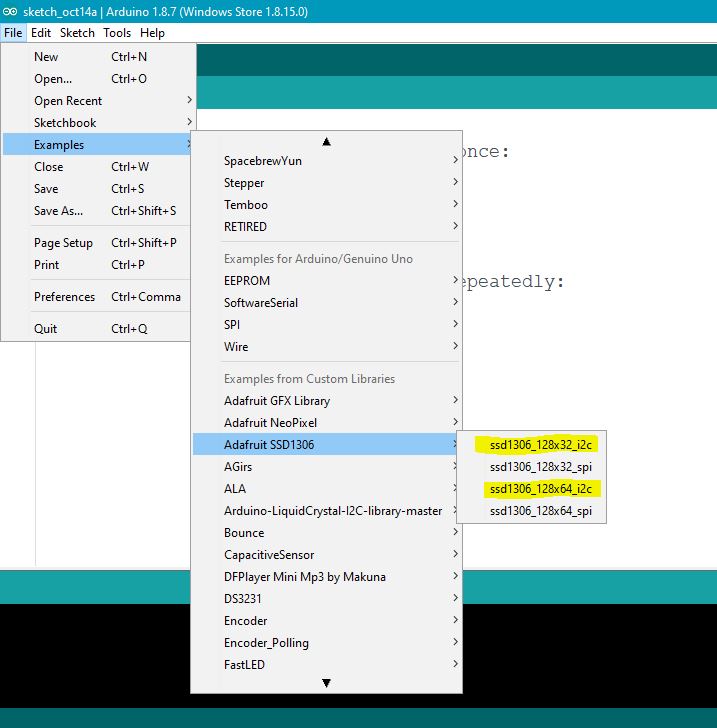Expand Adafruit NeoPixel examples
The height and width of the screenshot is (728, 717).
point(327,422)
